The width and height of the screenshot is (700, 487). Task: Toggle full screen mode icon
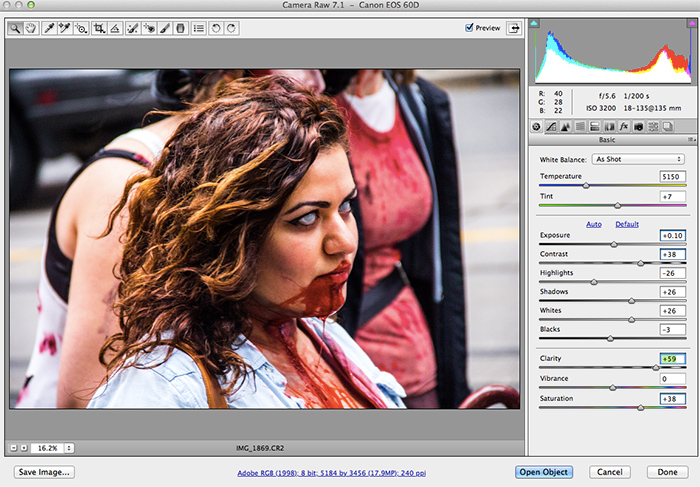pyautogui.click(x=515, y=29)
